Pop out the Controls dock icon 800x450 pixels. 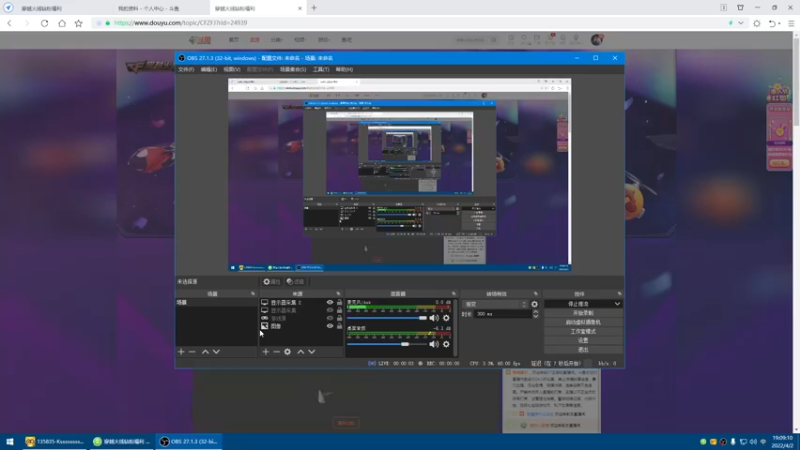pyautogui.click(x=619, y=294)
